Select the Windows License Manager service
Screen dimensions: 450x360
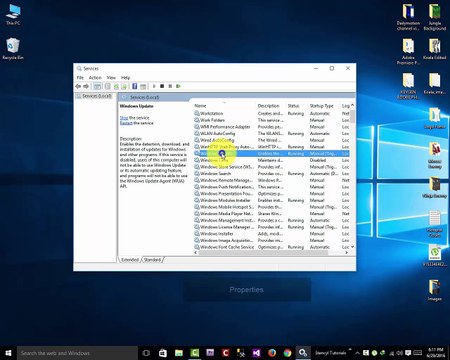(271, 227)
